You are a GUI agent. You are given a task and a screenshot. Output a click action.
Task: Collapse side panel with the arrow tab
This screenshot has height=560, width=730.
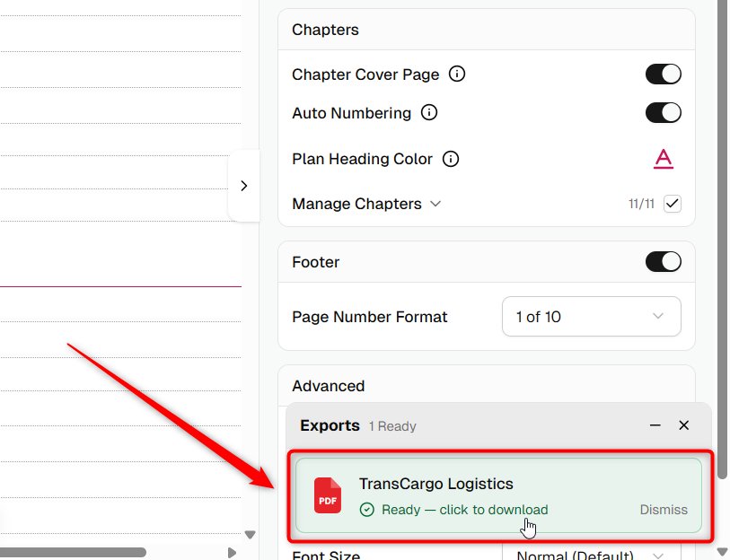(x=244, y=186)
